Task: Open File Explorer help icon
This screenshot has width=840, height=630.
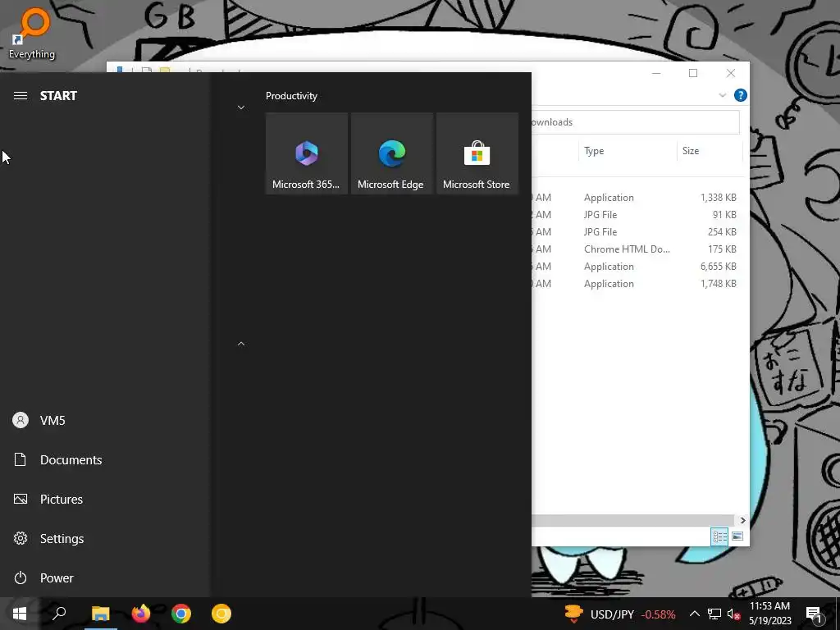Action: click(741, 95)
